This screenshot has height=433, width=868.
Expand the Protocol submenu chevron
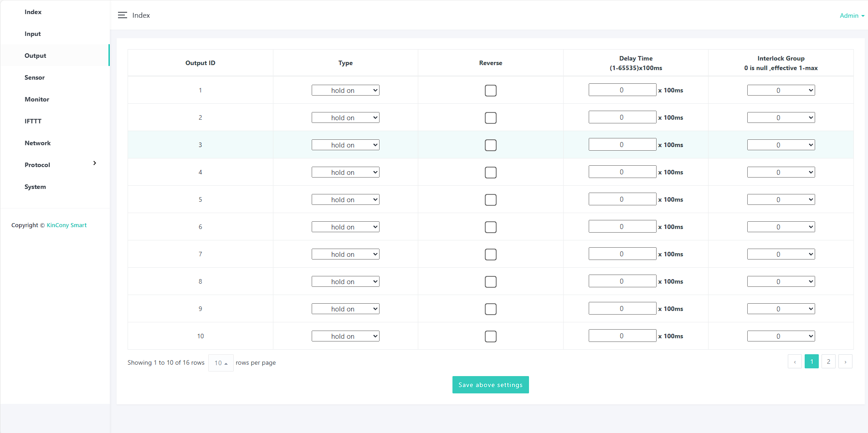point(94,163)
